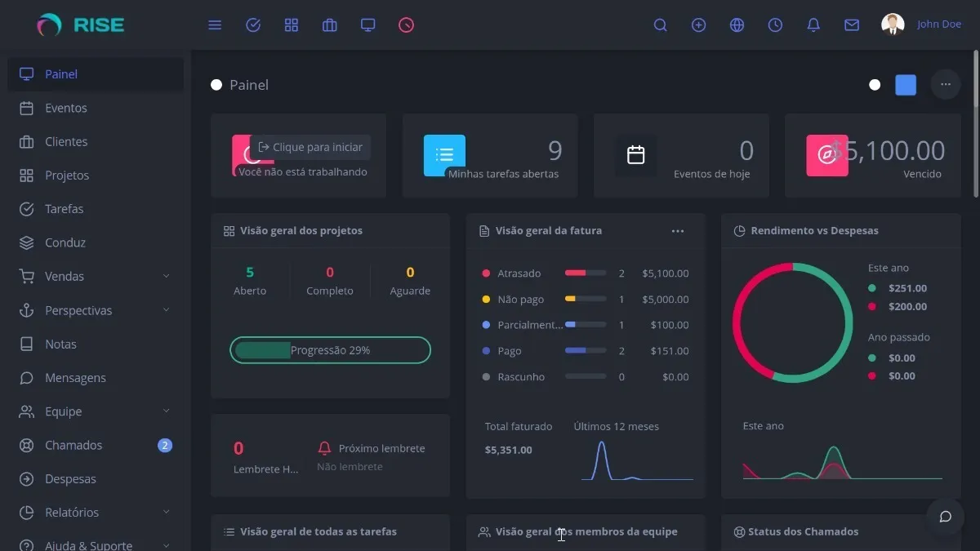This screenshot has width=980, height=551.
Task: Open language globe icon
Action: coord(737,25)
